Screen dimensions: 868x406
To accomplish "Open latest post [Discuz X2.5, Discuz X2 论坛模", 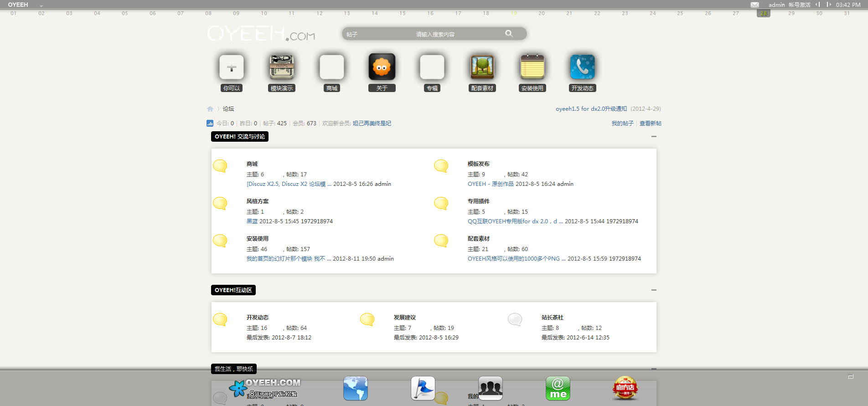I will [x=289, y=184].
